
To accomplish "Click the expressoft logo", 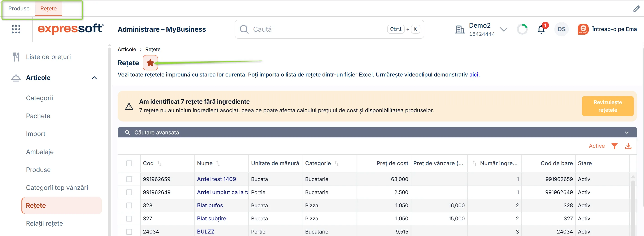I will tap(71, 29).
